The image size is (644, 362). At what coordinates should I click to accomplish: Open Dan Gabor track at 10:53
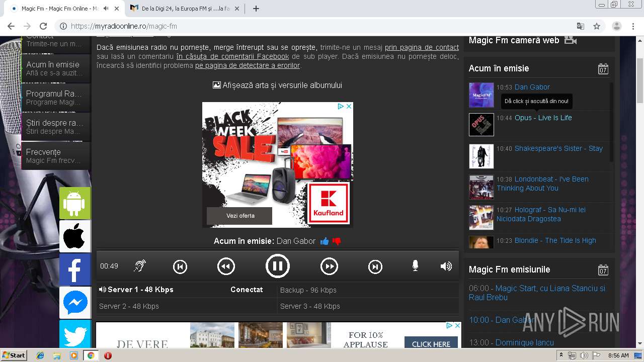[532, 87]
